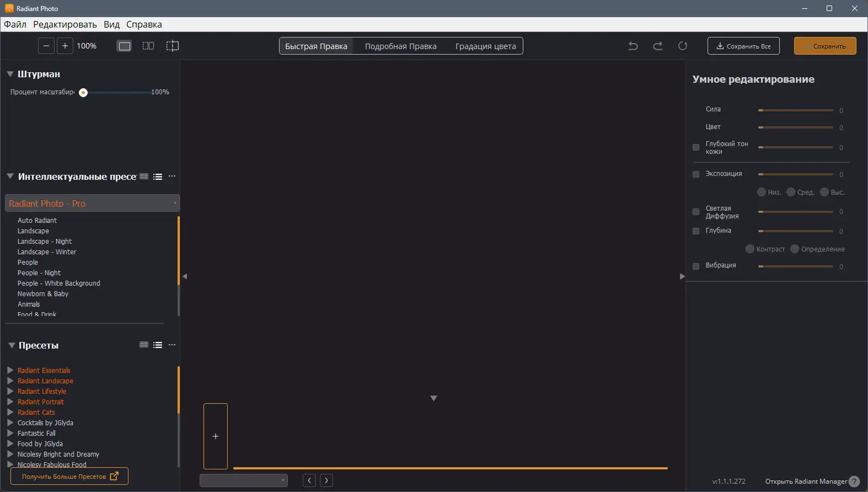Show smart presets as list view

(x=158, y=177)
